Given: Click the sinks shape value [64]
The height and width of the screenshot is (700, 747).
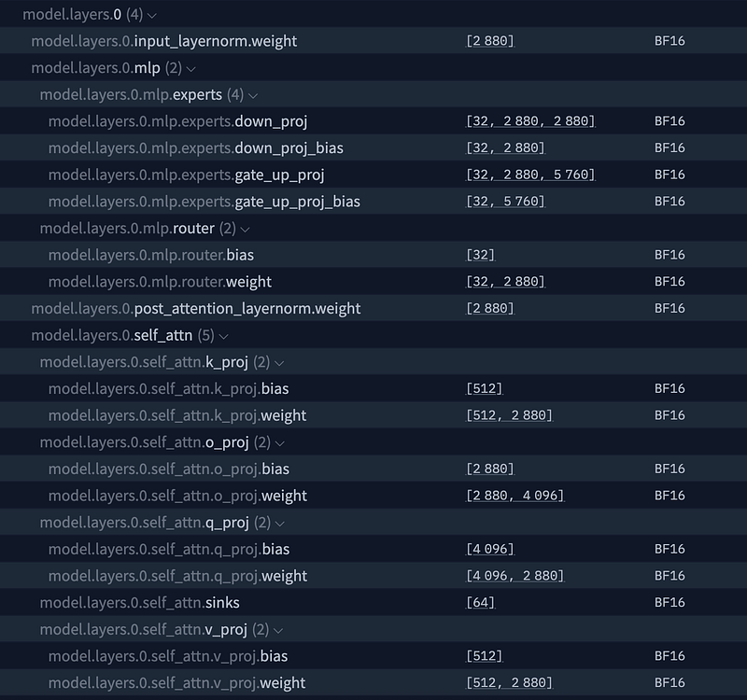Looking at the screenshot, I should pos(480,602).
